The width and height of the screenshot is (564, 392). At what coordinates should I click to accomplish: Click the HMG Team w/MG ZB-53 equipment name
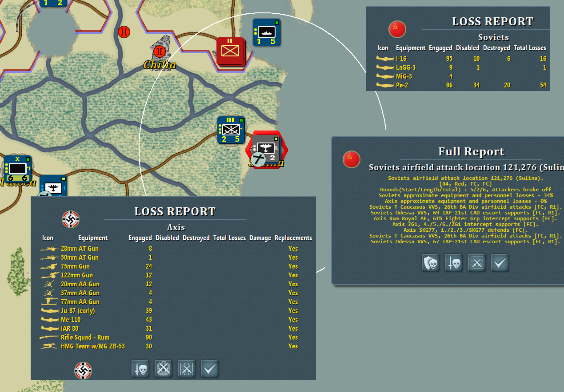[93, 346]
